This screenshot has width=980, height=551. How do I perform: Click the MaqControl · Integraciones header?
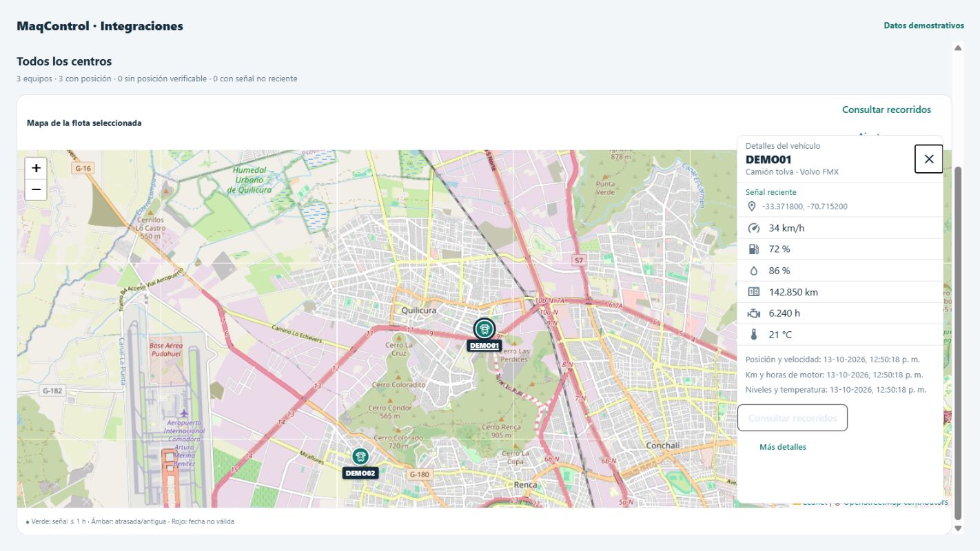tap(100, 26)
